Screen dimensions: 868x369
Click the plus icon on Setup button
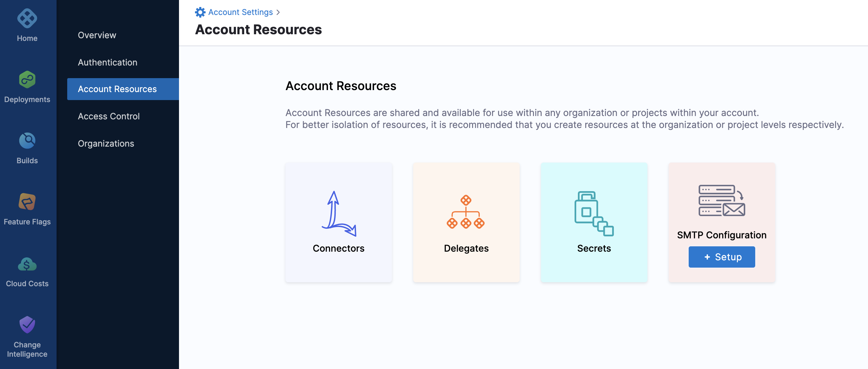[707, 257]
